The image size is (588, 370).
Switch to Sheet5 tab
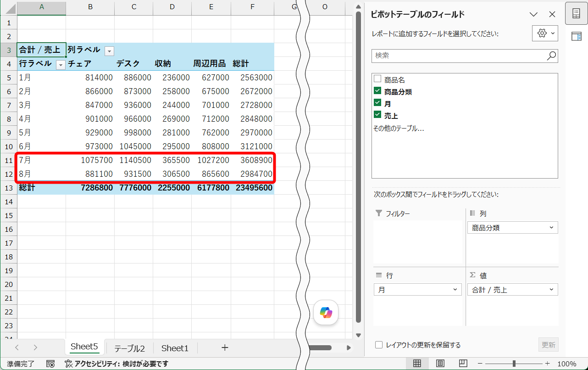point(84,348)
